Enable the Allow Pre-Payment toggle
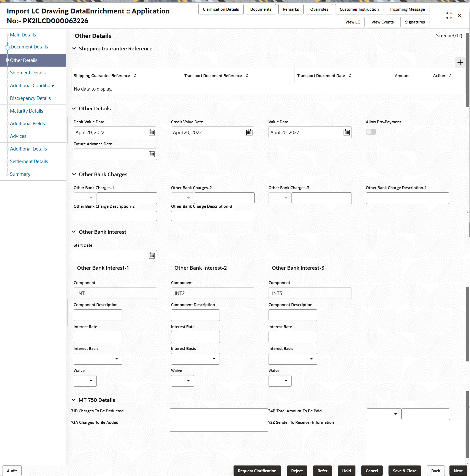470x476 pixels. (371, 132)
